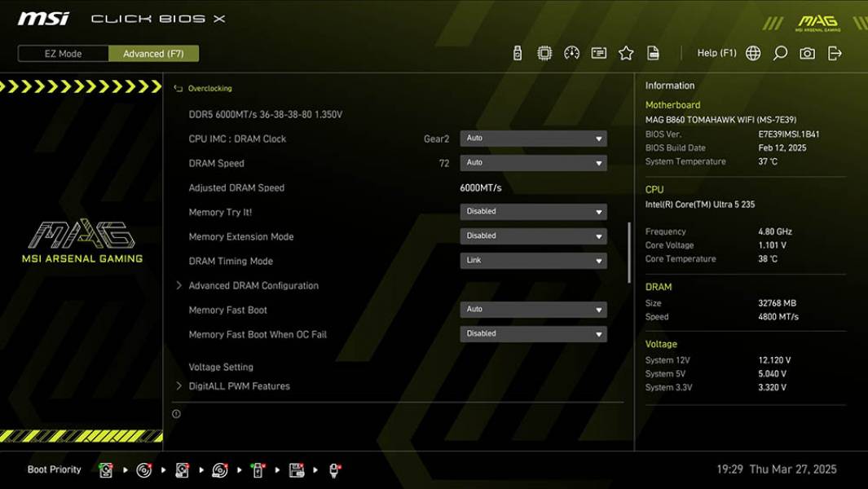868x489 pixels.
Task: Click the BIOS version E7E39IMSI.1B41 value
Action: click(x=789, y=134)
